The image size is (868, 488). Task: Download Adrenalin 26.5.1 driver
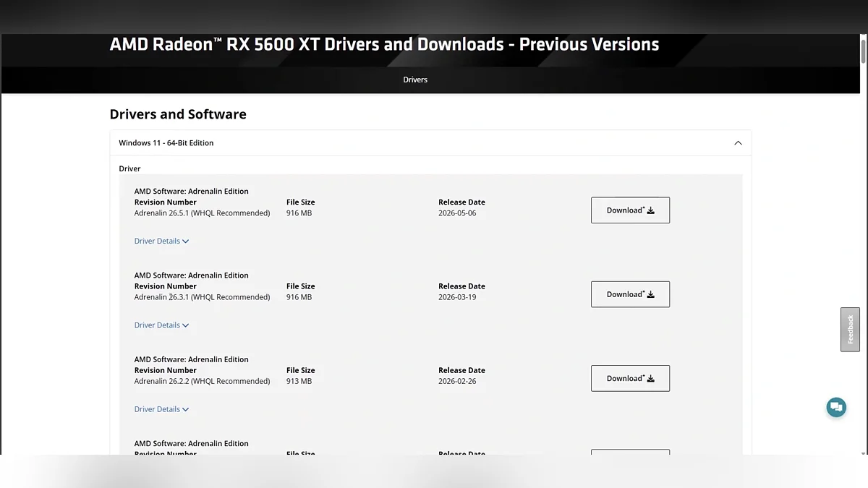click(630, 210)
